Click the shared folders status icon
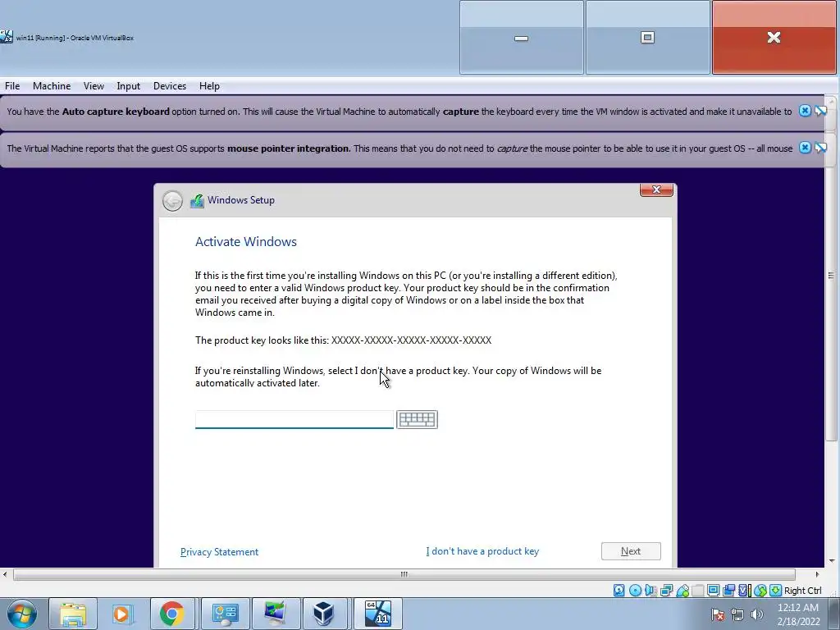This screenshot has width=840, height=630. (697, 591)
